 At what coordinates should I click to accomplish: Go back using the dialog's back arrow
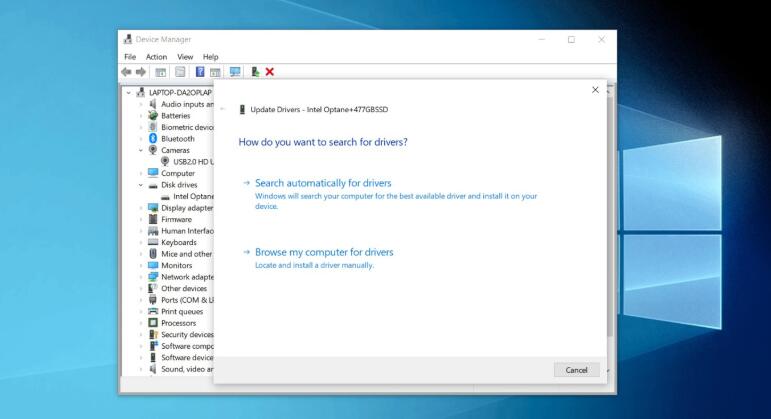pos(223,109)
